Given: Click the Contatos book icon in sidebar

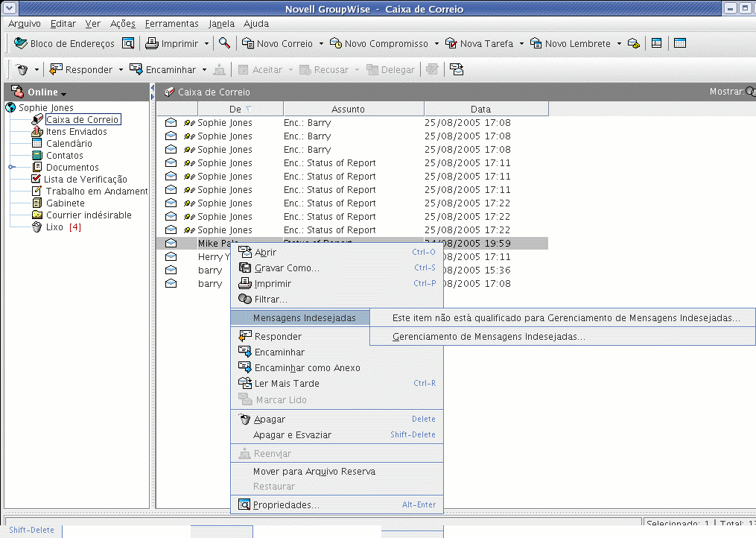Looking at the screenshot, I should pos(37,156).
